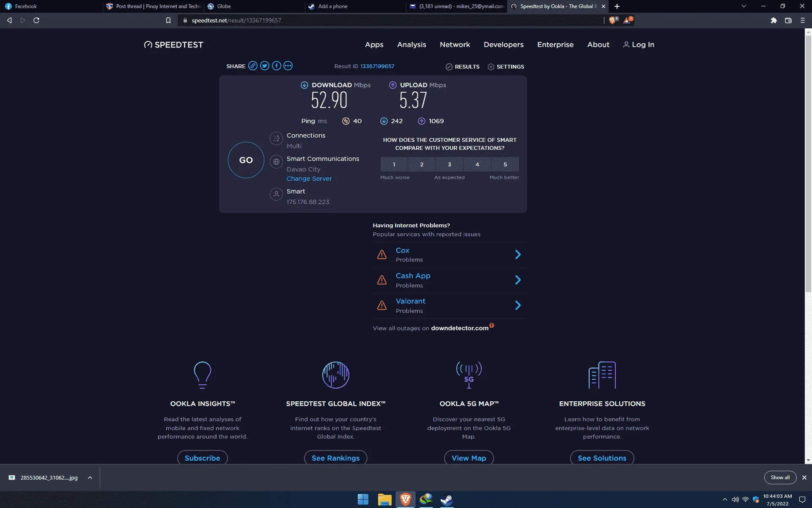
Task: Bookmark this page
Action: click(168, 20)
